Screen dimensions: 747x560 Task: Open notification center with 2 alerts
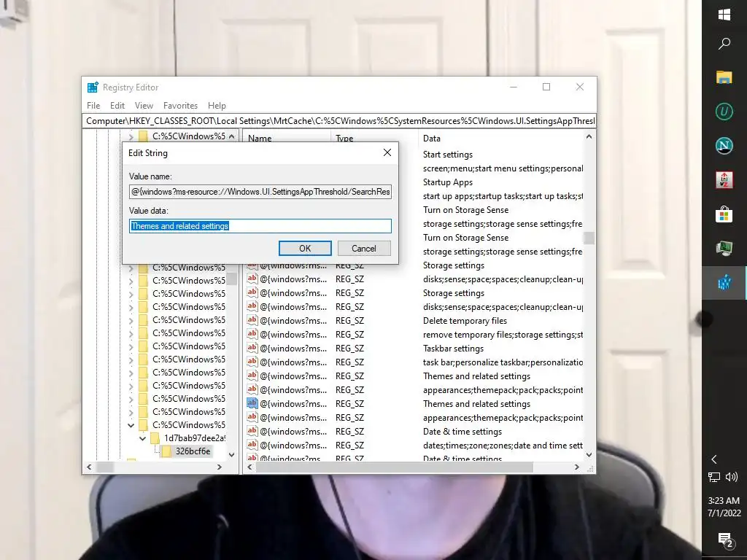coord(725,540)
